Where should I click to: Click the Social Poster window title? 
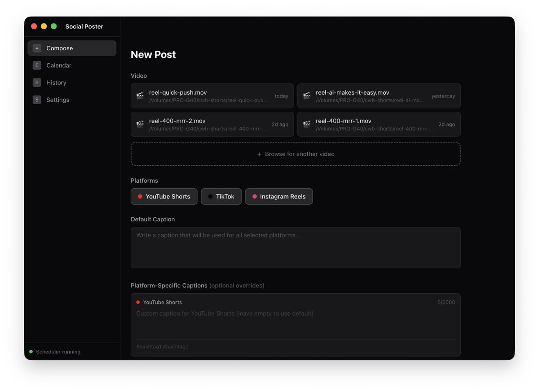(84, 26)
